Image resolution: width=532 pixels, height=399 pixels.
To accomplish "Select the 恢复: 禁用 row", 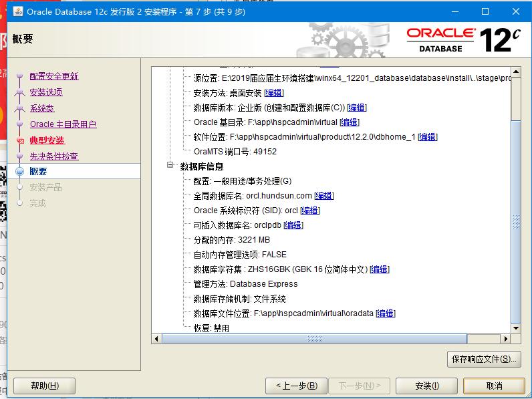I will pyautogui.click(x=211, y=328).
